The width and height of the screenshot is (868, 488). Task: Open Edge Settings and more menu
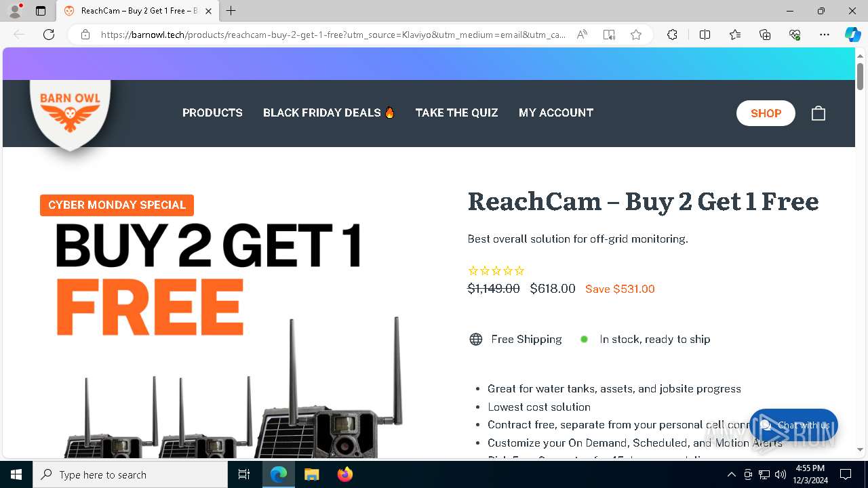(825, 35)
